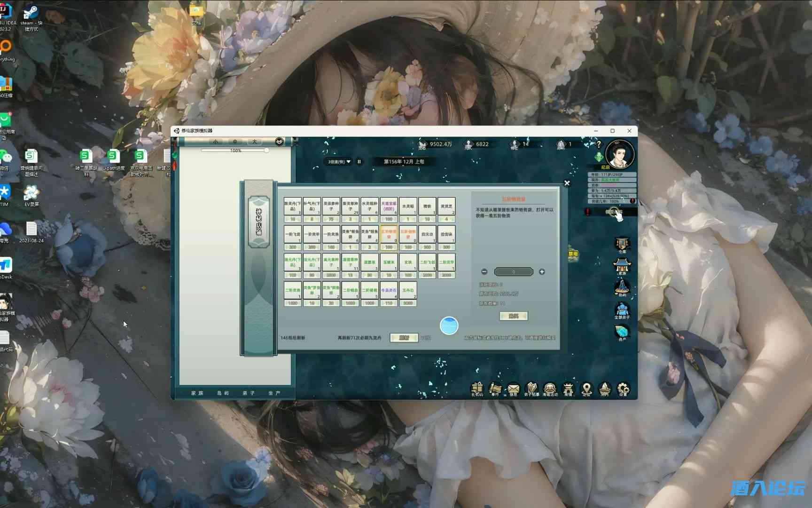
Task: Click the question mark help icon
Action: [x=599, y=144]
